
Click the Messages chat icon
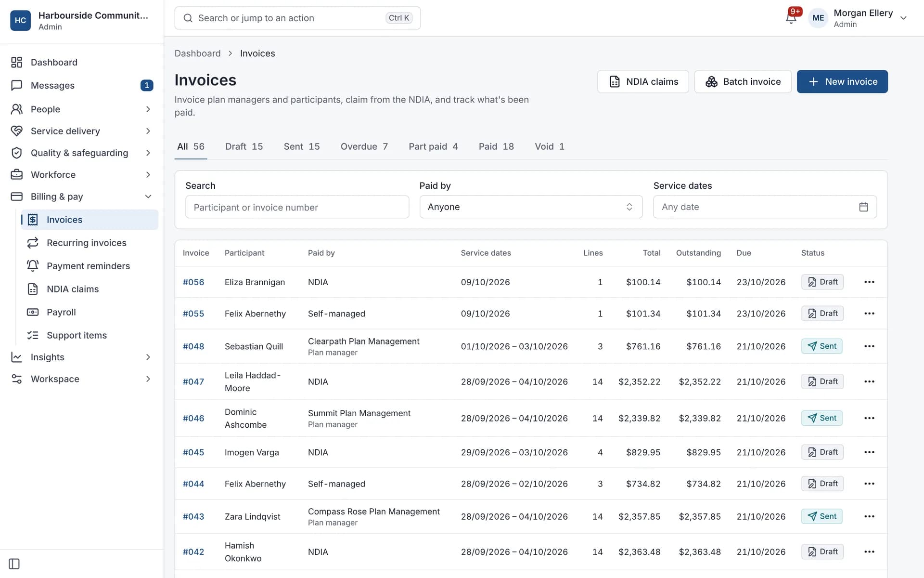tap(17, 85)
